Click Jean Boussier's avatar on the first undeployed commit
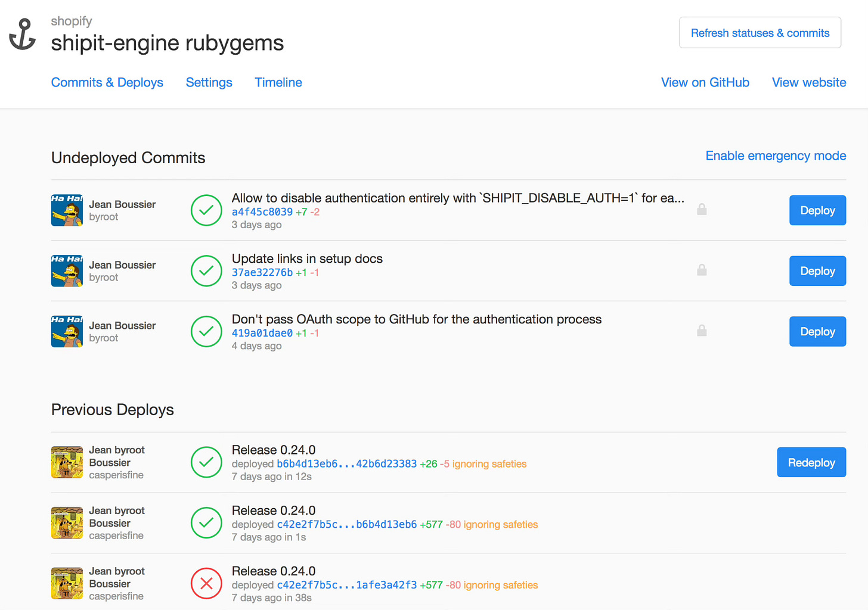Screen dimensions: 868x610 pyautogui.click(x=67, y=210)
